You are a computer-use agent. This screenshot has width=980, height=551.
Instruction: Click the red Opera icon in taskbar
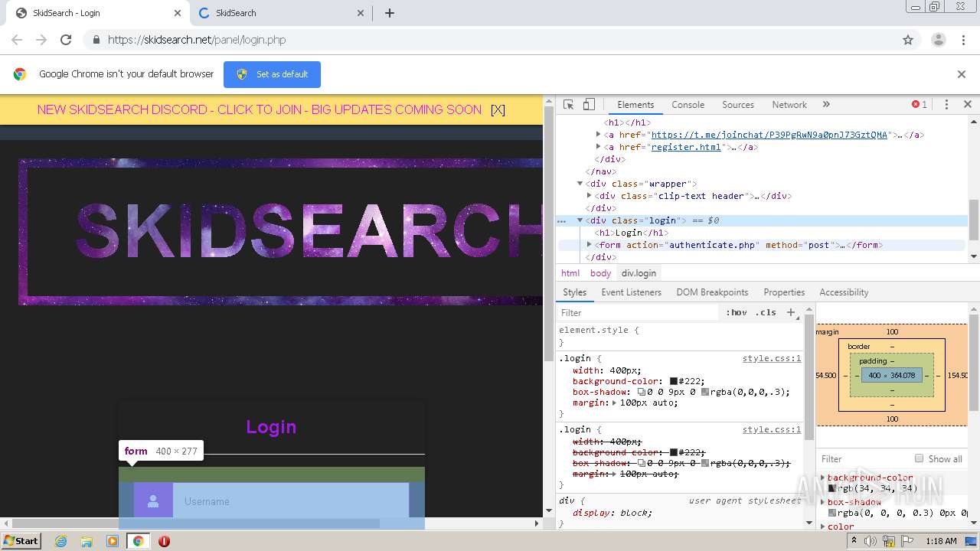tap(164, 541)
